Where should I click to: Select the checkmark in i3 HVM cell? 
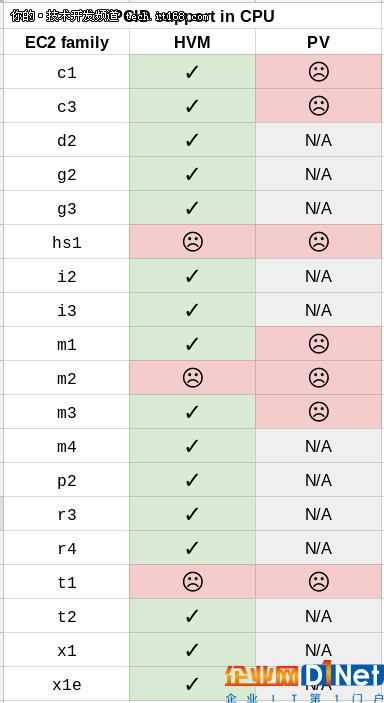pos(192,310)
